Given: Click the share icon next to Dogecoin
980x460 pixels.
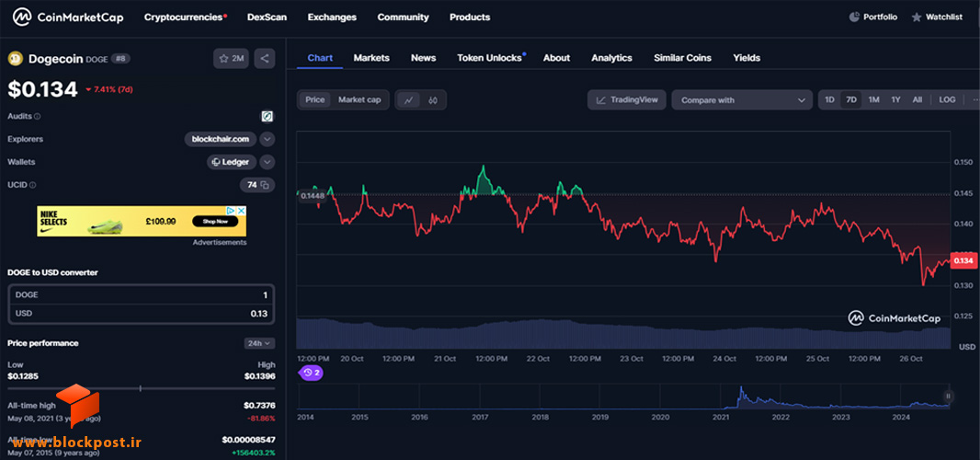Looking at the screenshot, I should click(x=265, y=59).
